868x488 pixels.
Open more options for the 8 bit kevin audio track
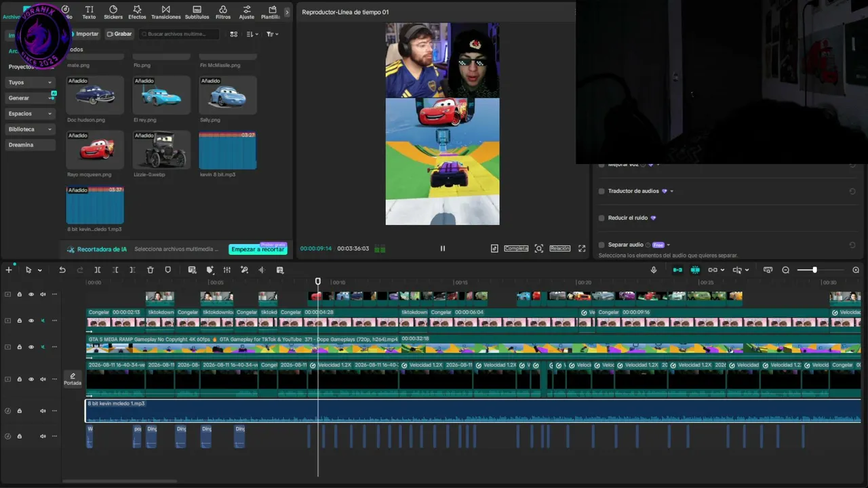[54, 411]
